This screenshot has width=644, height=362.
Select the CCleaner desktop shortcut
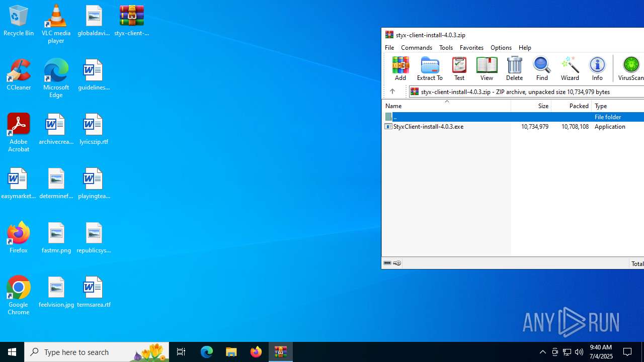[19, 75]
